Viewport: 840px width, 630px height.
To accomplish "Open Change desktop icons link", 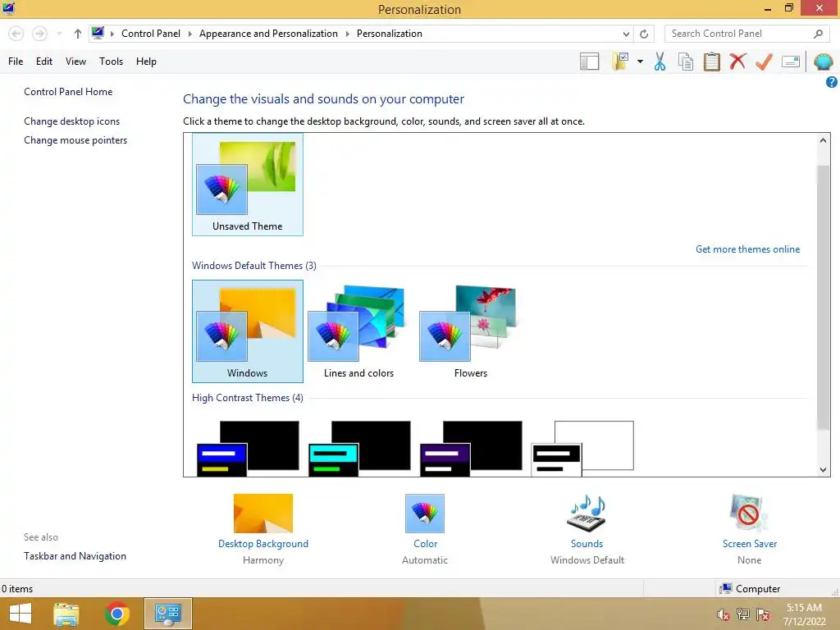I will 72,121.
